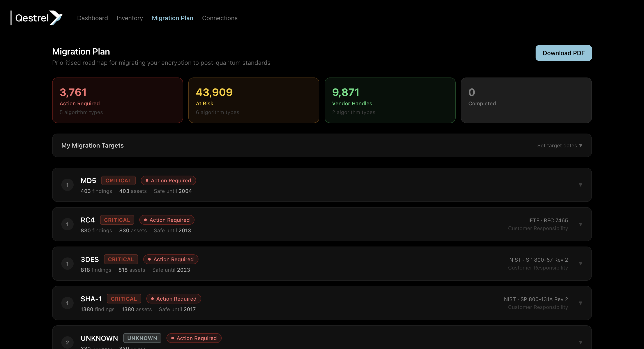The height and width of the screenshot is (349, 644).
Task: Click the Completed summary card
Action: 526,100
